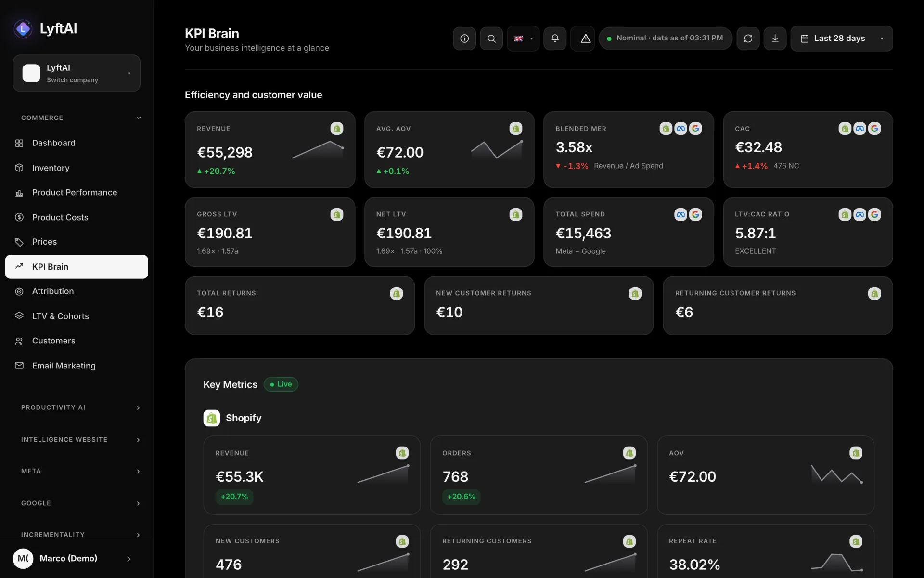This screenshot has height=578, width=924.
Task: Click the +20.6% badge on Orders card
Action: tap(462, 497)
